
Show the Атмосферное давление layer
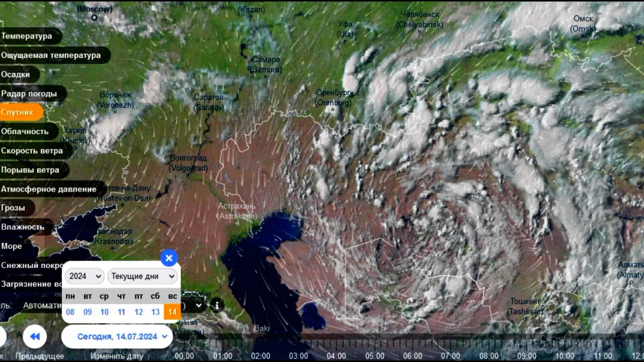[49, 189]
